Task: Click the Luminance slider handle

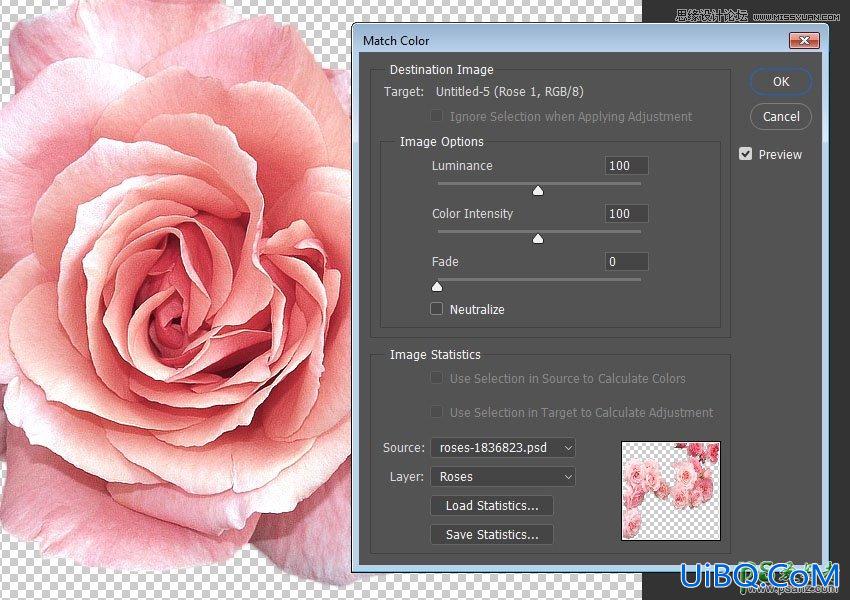Action: [538, 190]
